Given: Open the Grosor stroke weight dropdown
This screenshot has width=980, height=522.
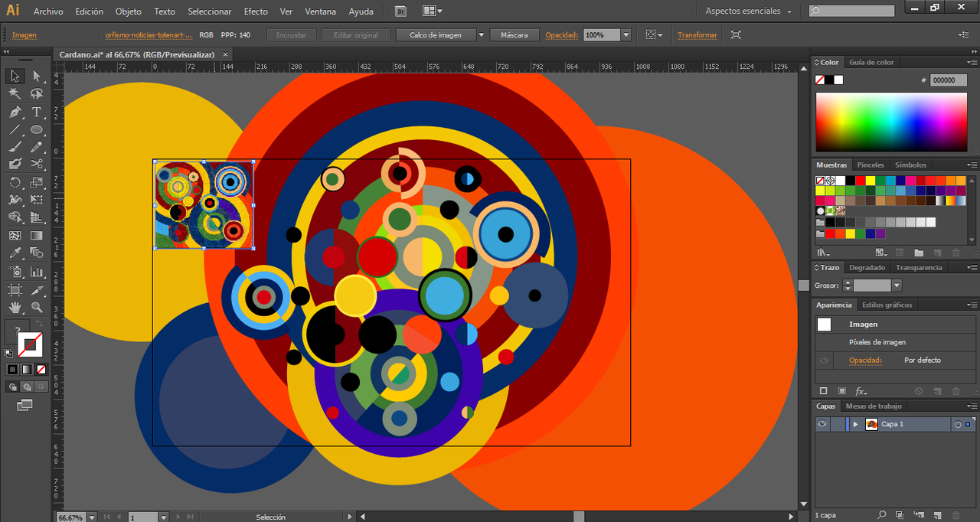Looking at the screenshot, I should click(897, 285).
